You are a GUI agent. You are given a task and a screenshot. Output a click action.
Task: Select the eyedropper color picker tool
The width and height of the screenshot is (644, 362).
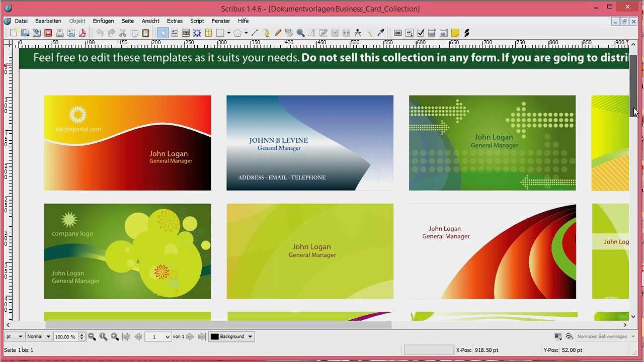381,33
